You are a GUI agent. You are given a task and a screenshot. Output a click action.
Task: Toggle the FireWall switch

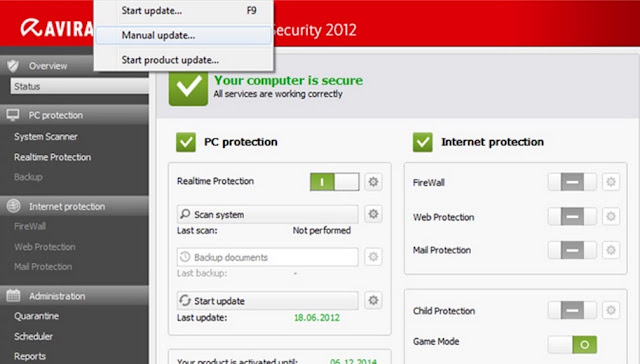pyautogui.click(x=572, y=182)
